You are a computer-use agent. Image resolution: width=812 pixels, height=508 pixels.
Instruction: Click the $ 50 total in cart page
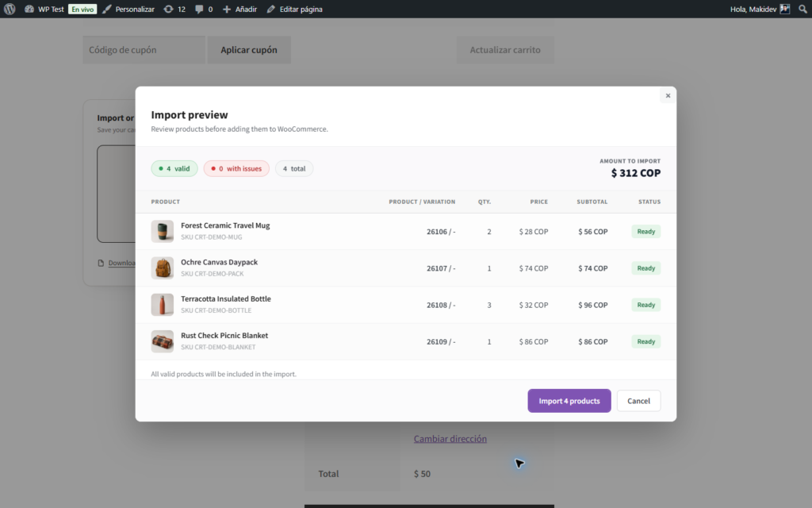pos(422,474)
